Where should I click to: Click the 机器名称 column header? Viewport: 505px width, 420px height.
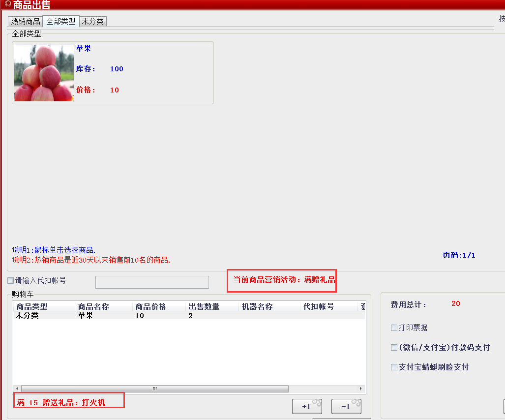coord(269,306)
